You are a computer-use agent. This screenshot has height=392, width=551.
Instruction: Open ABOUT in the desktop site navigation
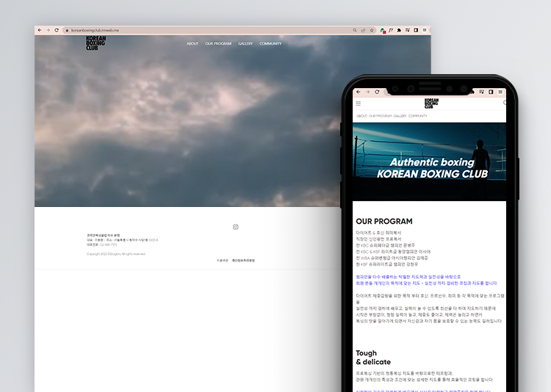pos(192,43)
